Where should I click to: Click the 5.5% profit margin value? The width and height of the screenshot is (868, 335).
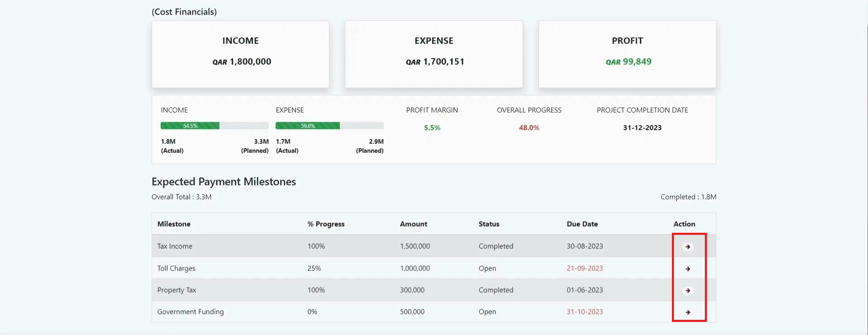pos(432,128)
